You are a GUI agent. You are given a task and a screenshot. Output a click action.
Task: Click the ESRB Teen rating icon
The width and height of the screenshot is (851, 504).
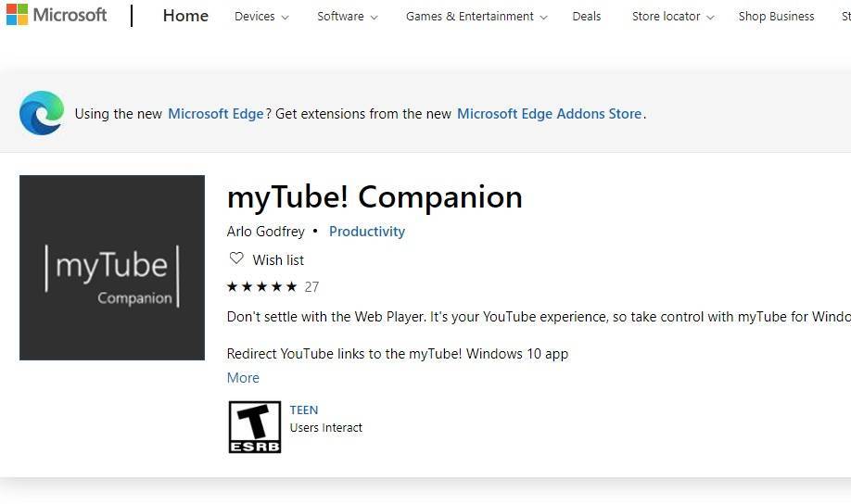coord(255,427)
